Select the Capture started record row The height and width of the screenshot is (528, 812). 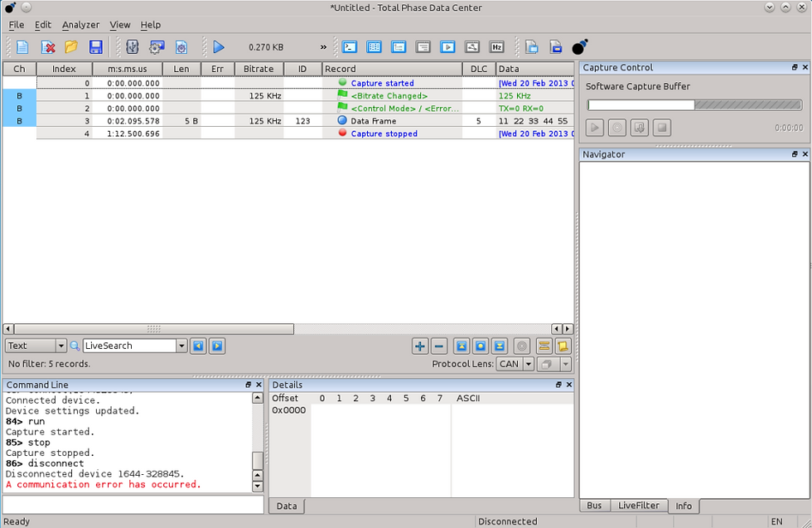click(x=288, y=83)
